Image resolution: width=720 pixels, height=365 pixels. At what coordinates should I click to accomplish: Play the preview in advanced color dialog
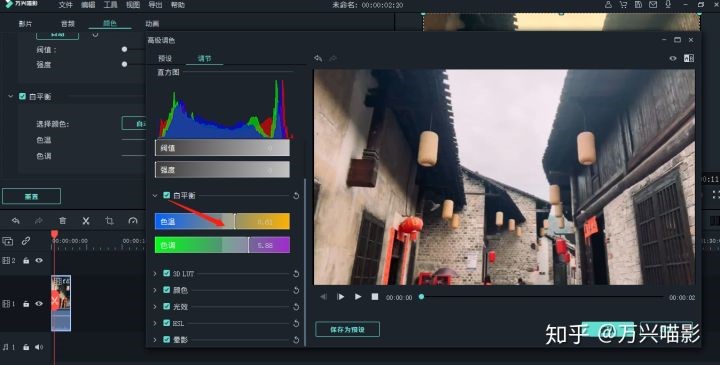358,297
